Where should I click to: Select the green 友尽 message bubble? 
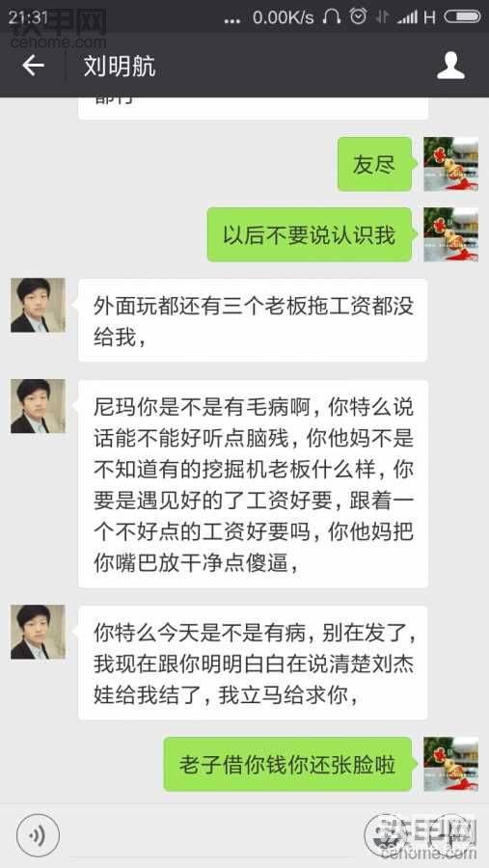click(x=375, y=164)
